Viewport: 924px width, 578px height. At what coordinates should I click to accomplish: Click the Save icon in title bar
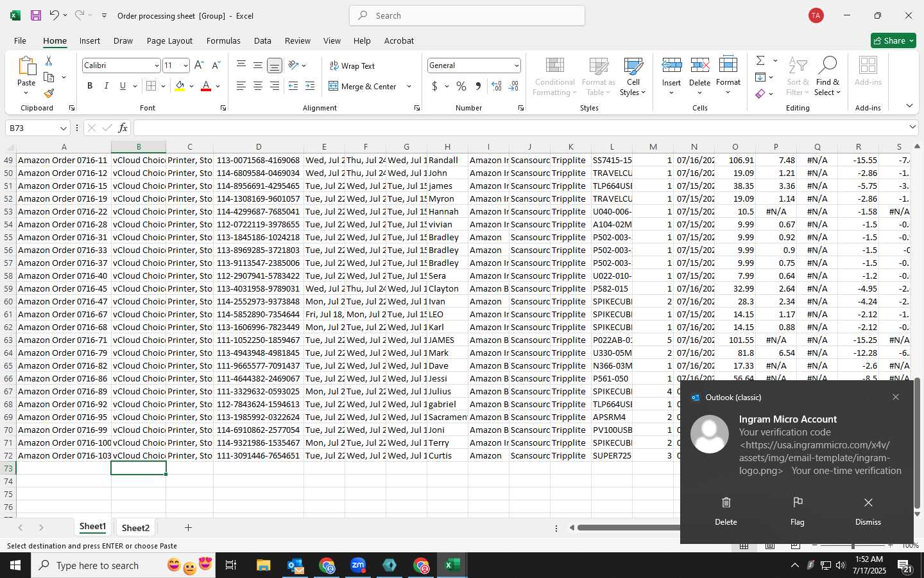(x=36, y=15)
